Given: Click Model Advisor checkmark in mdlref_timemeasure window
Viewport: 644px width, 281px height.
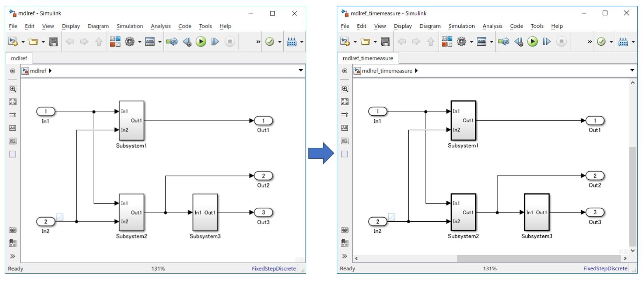Looking at the screenshot, I should [601, 42].
